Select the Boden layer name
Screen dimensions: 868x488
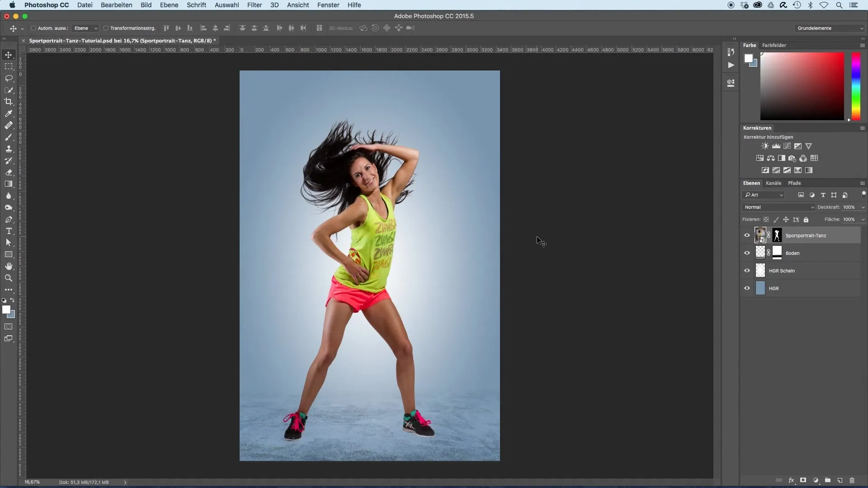tap(793, 253)
